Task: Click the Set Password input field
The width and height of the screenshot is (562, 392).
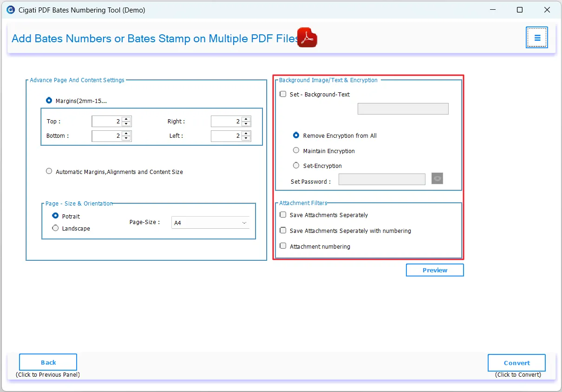Action: click(x=382, y=180)
